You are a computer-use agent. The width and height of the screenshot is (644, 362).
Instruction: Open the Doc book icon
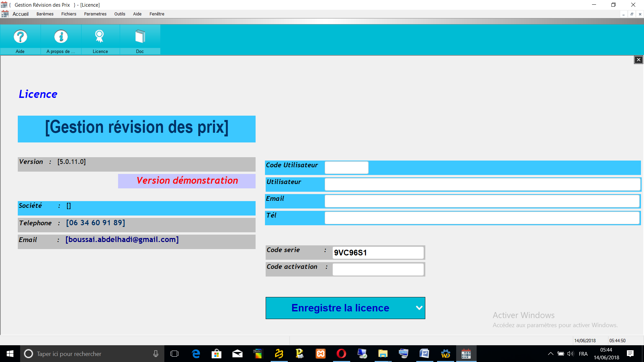pos(140,37)
